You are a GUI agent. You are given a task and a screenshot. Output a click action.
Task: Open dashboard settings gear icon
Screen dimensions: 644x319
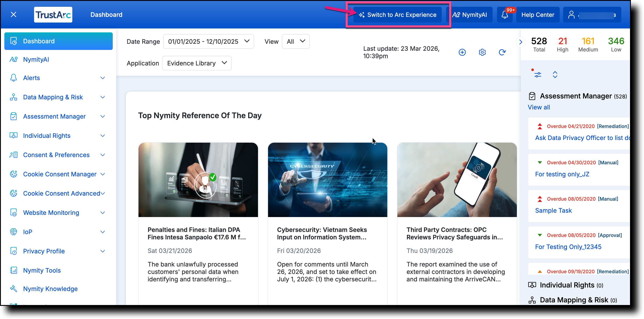(482, 52)
